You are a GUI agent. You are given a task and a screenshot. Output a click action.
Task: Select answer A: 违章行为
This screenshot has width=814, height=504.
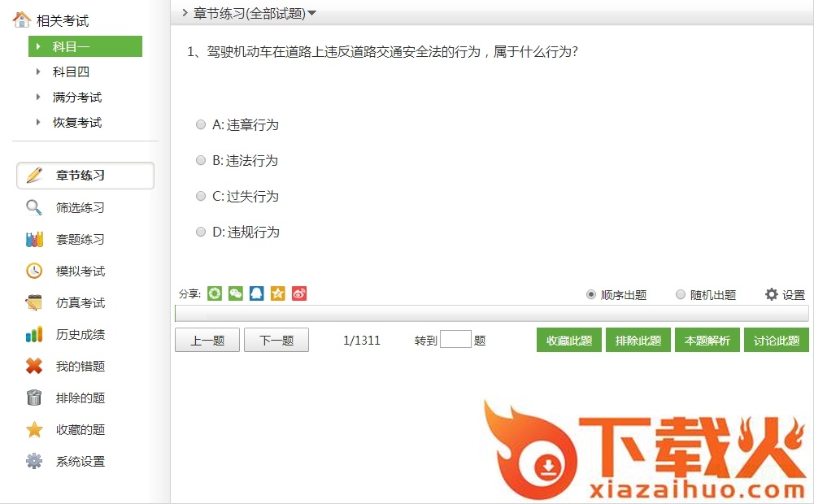(201, 125)
